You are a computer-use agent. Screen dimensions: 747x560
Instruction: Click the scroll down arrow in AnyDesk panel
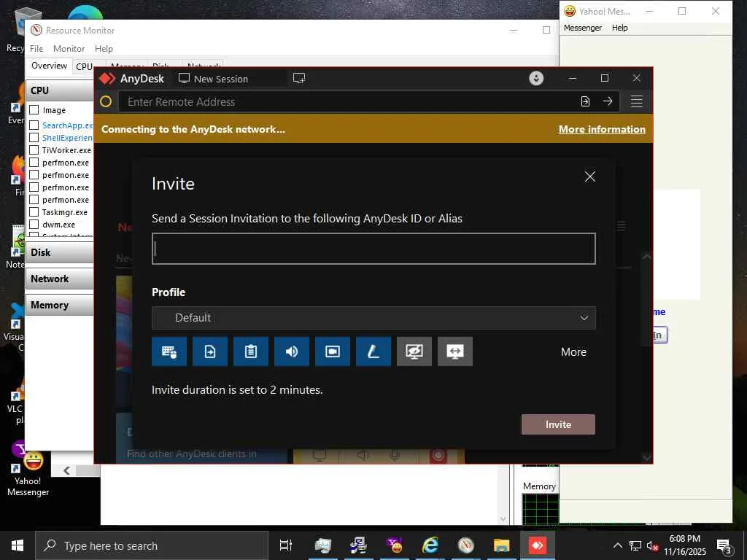click(646, 457)
